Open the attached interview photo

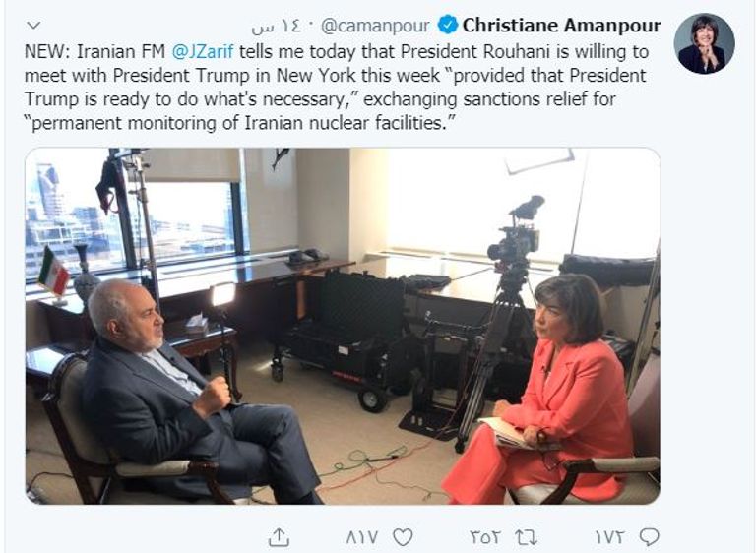pos(343,326)
